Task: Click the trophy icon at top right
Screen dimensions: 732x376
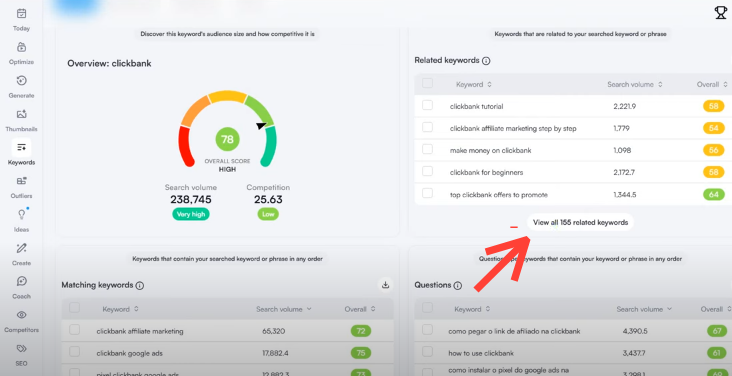Action: (x=721, y=13)
